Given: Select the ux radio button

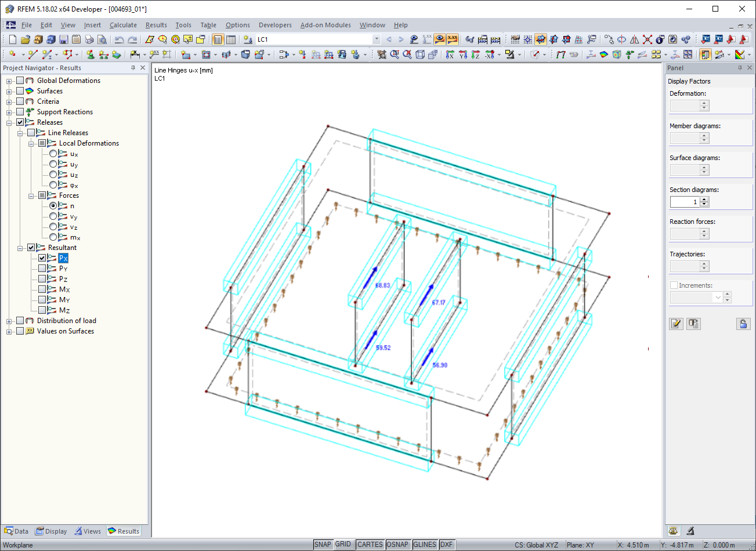Looking at the screenshot, I should 53,154.
